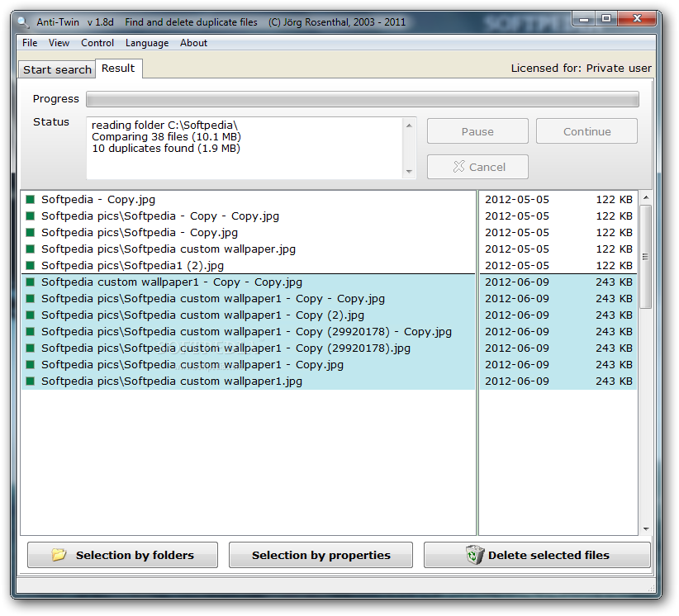Open the File menu
The width and height of the screenshot is (679, 616).
[30, 43]
